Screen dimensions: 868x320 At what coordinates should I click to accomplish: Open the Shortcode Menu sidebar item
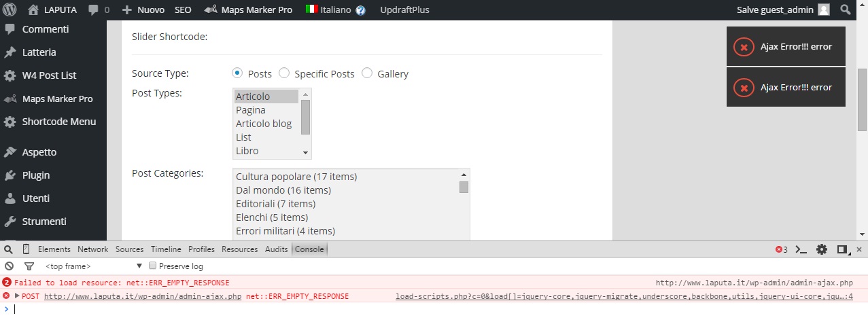pos(59,122)
